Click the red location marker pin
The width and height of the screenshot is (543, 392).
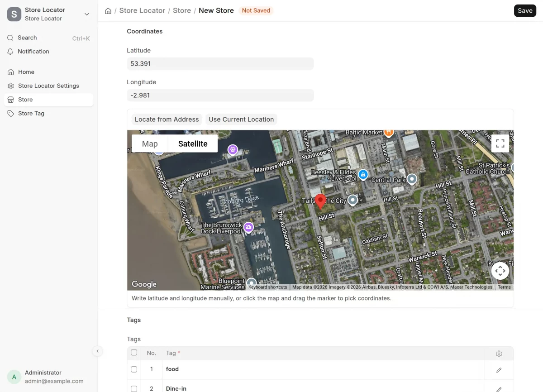[x=320, y=201]
